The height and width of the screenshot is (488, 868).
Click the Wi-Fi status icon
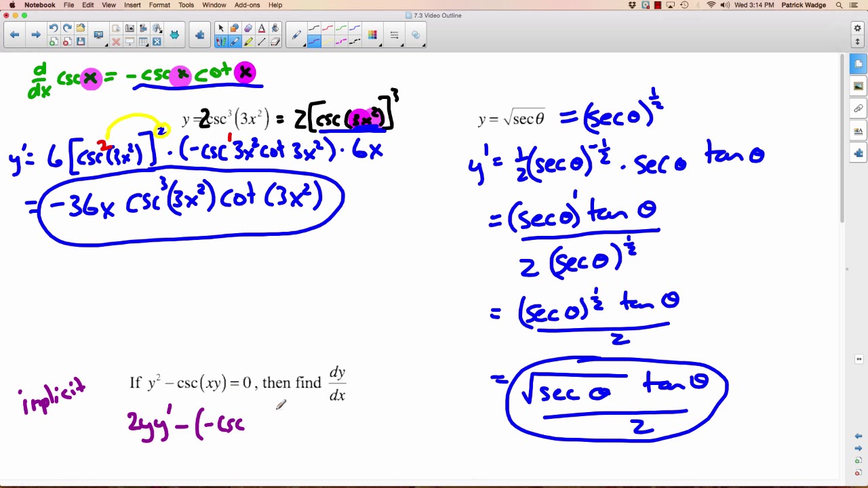click(x=711, y=5)
